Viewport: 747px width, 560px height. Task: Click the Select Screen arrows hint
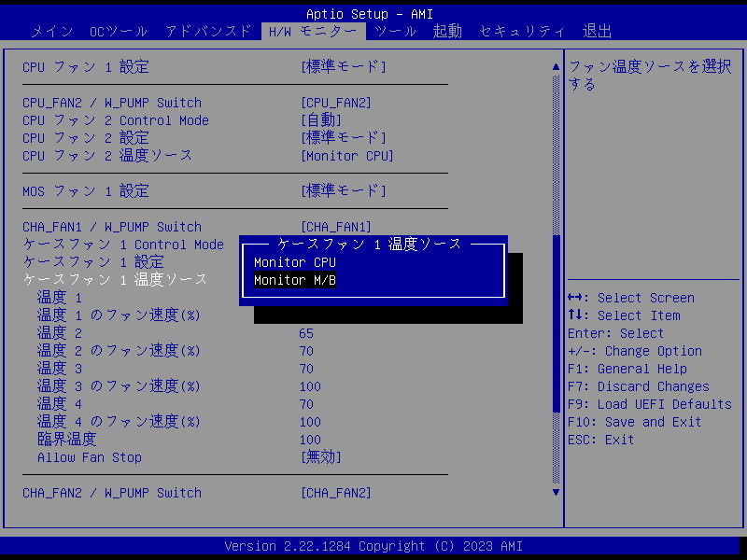631,298
